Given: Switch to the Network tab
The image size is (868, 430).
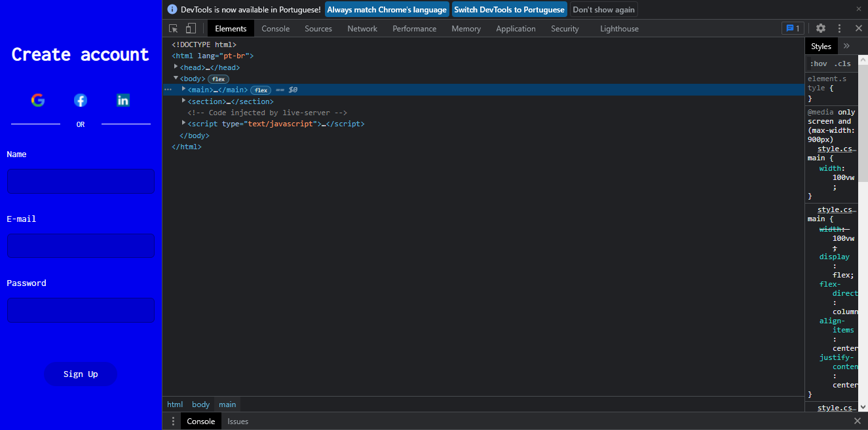Looking at the screenshot, I should click(362, 28).
